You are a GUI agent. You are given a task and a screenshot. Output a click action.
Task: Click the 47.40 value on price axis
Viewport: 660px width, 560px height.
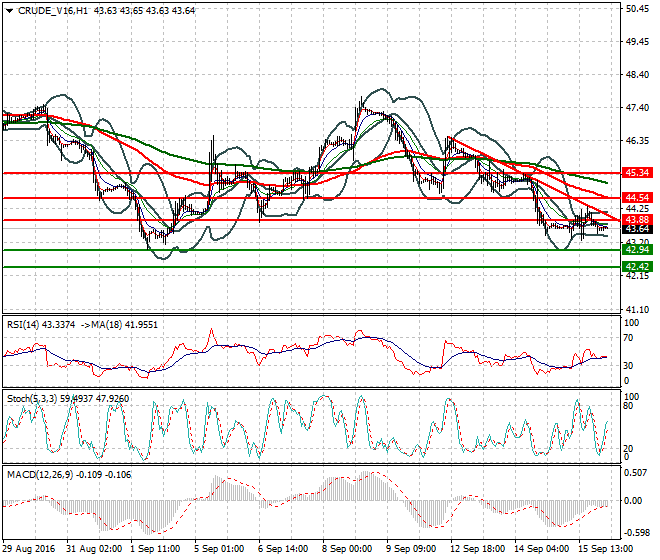tap(637, 108)
